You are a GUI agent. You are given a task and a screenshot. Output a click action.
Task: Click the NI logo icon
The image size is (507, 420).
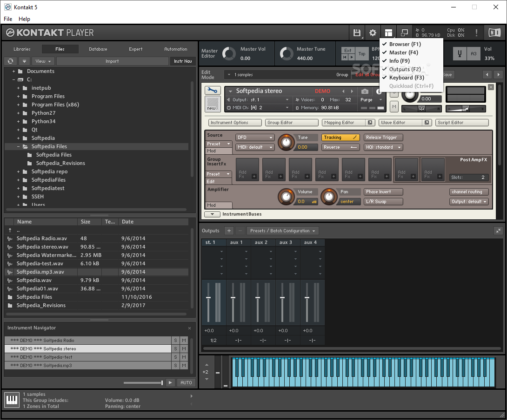(494, 33)
